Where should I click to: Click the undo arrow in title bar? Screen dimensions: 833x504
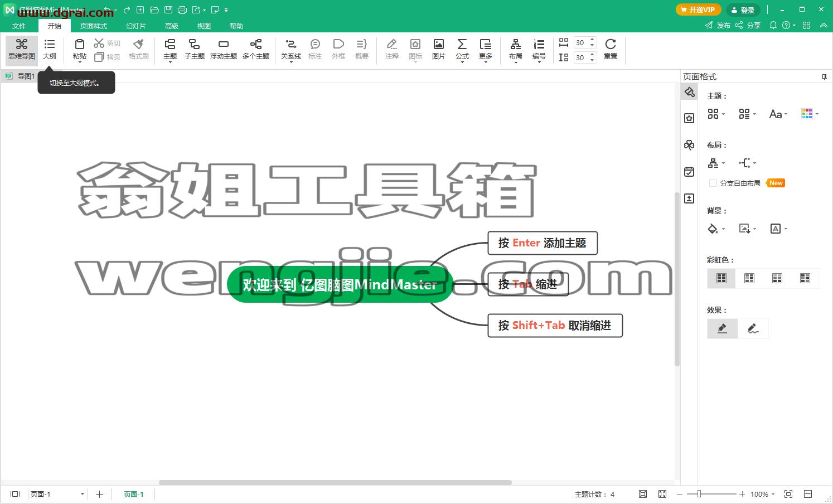tap(107, 10)
